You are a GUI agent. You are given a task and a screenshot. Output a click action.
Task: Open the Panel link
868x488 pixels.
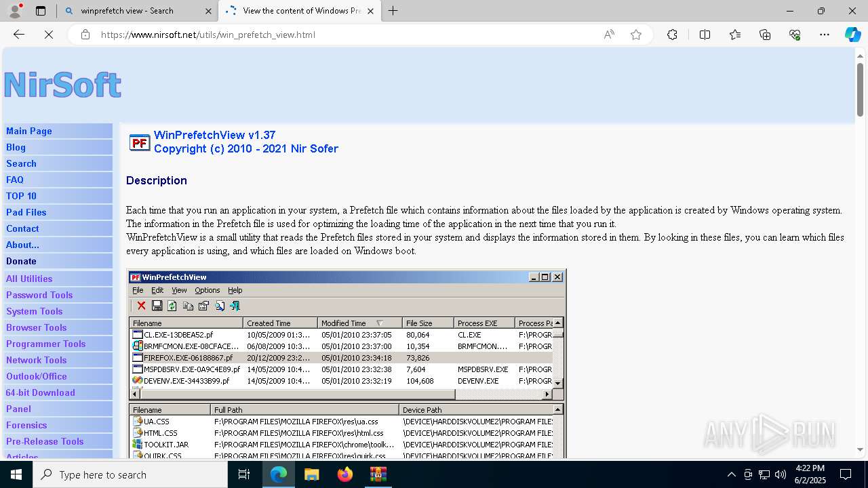(x=18, y=409)
